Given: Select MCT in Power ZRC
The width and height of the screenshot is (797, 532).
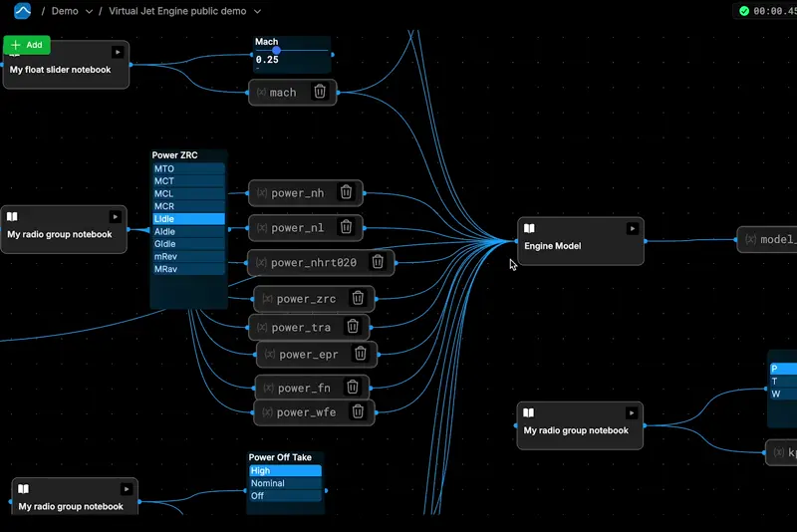Looking at the screenshot, I should 188,181.
